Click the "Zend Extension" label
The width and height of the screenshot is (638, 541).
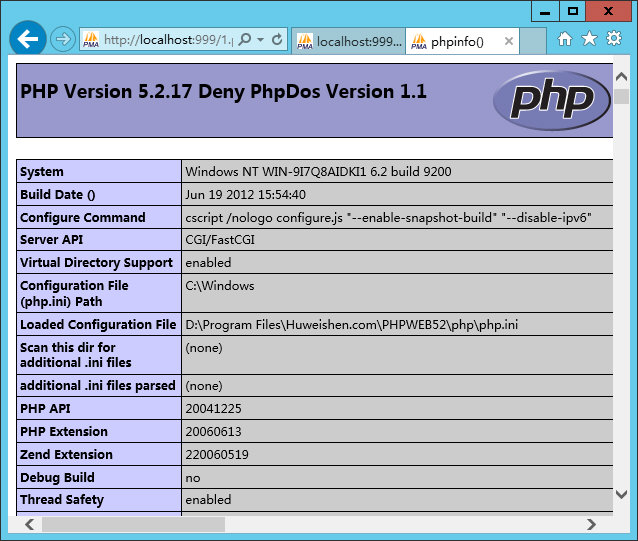[66, 454]
